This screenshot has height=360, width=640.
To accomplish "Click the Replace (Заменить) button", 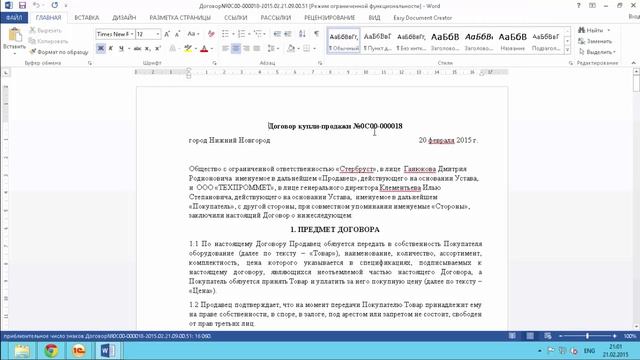I will (595, 41).
